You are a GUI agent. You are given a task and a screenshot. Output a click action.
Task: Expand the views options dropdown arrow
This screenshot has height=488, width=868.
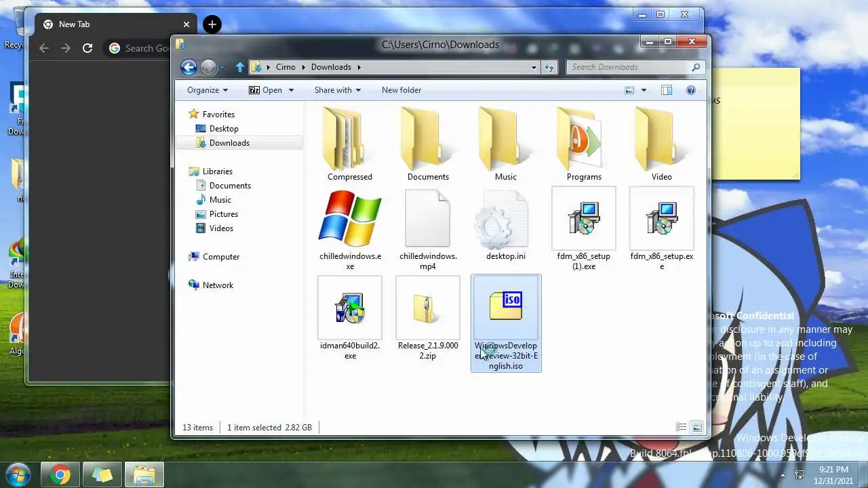coord(644,90)
